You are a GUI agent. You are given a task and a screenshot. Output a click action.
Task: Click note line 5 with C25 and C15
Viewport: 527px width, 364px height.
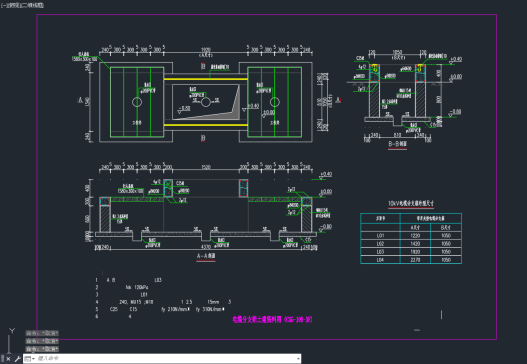click(x=160, y=309)
